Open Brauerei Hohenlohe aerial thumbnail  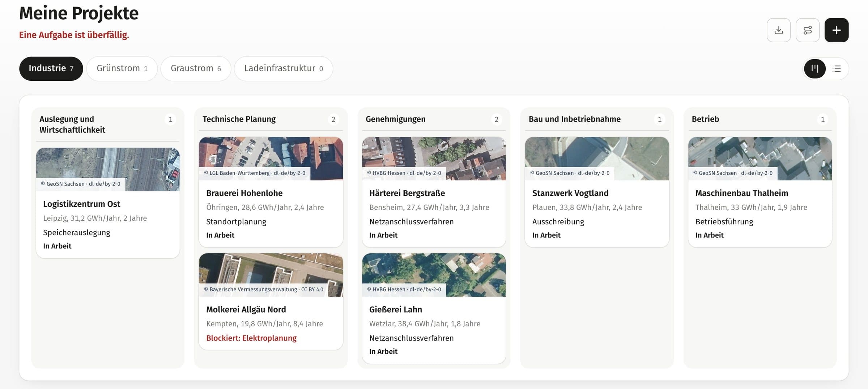pyautogui.click(x=271, y=158)
